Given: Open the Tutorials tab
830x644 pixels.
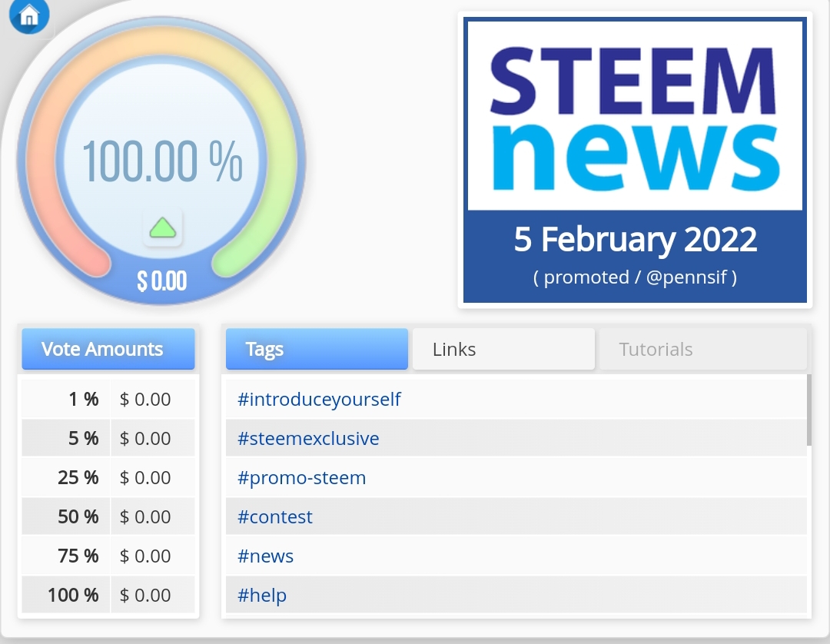Looking at the screenshot, I should 703,349.
